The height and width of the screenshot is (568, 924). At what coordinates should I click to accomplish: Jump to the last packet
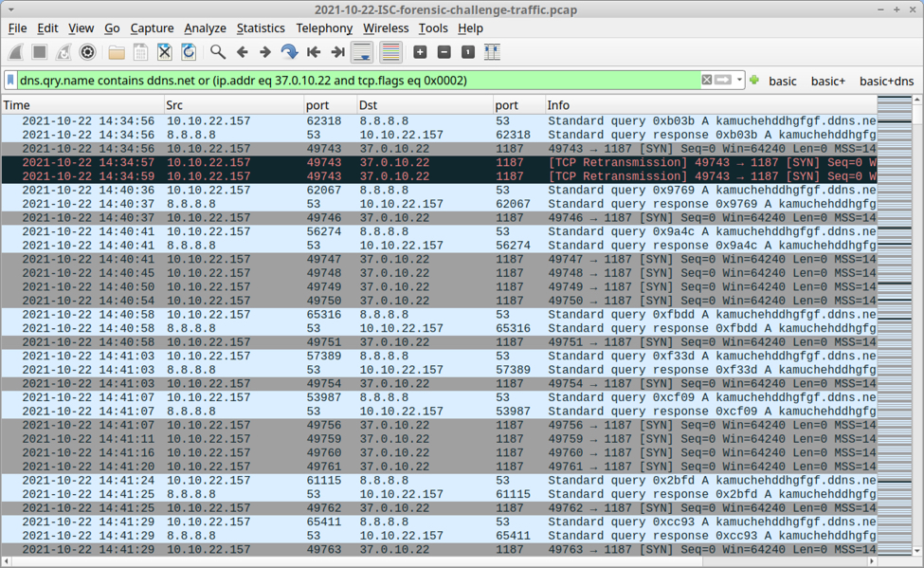pyautogui.click(x=336, y=52)
